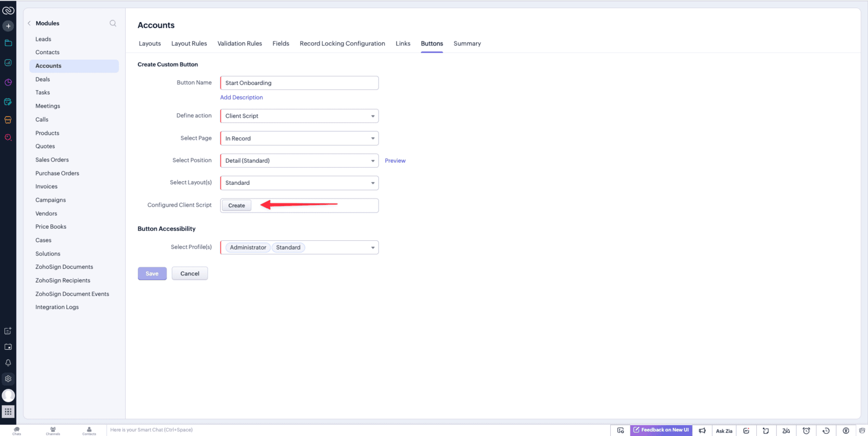Open the settings gear icon in sidebar
868x436 pixels.
[x=8, y=379]
